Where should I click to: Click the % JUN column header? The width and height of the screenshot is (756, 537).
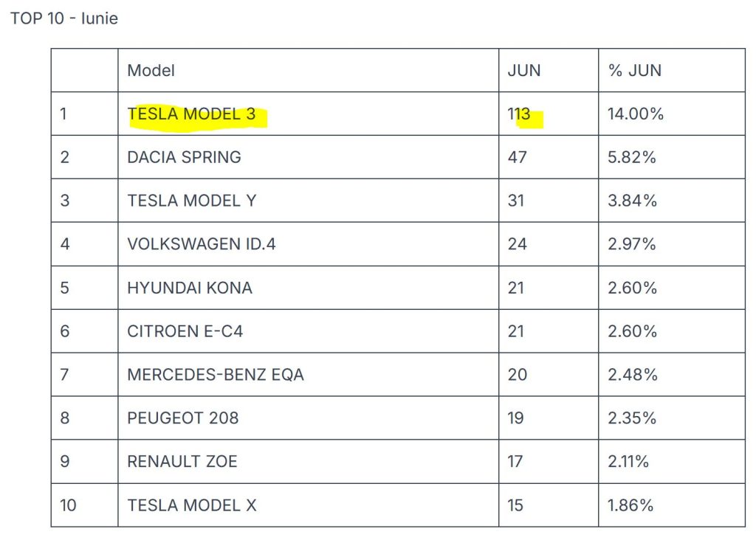pyautogui.click(x=634, y=71)
